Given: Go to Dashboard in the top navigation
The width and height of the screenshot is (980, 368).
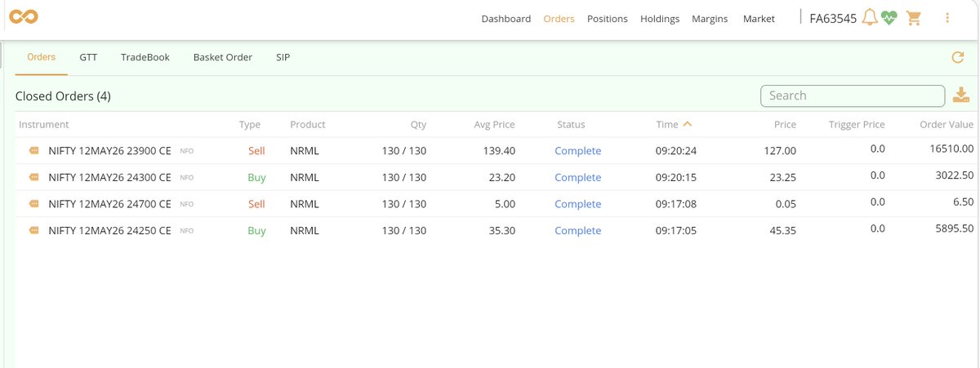Looking at the screenshot, I should pos(506,19).
